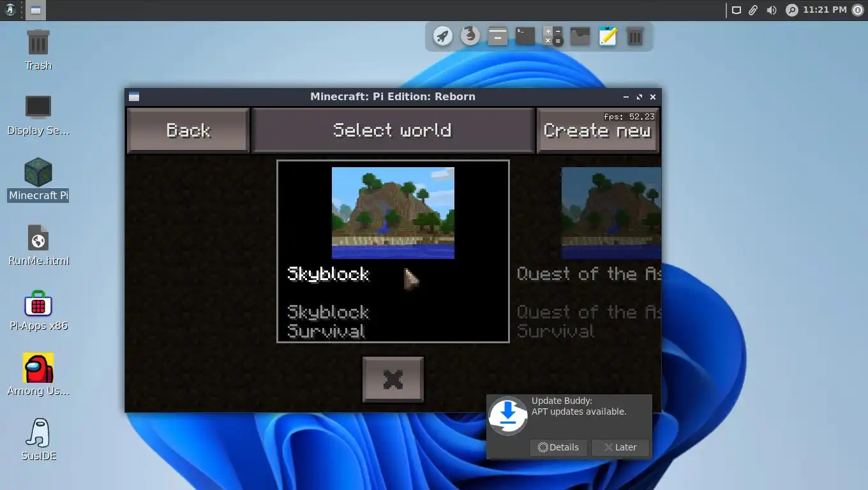Open the Trash desktop icon
Viewport: 868px width, 490px height.
(38, 50)
